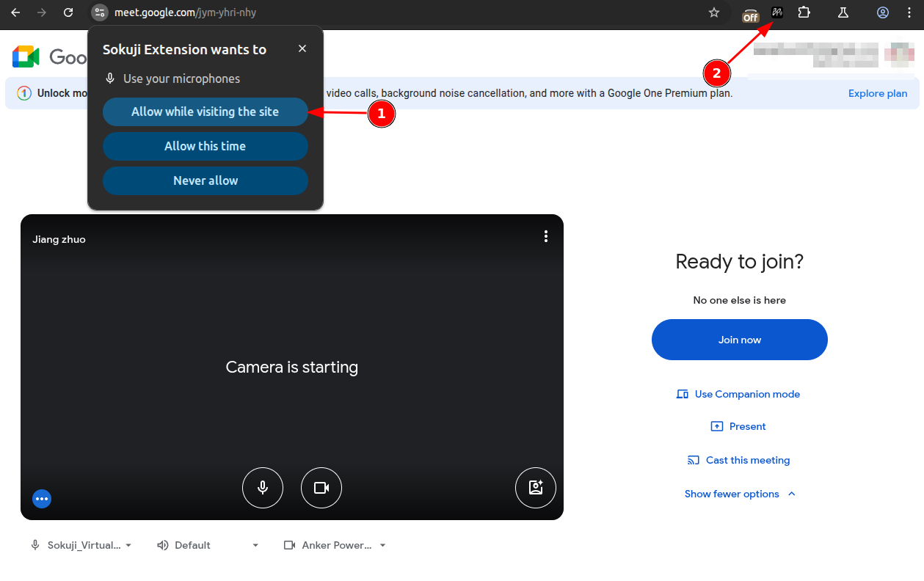Toggle the microphone in preview
The width and height of the screenshot is (924, 581).
tap(263, 488)
